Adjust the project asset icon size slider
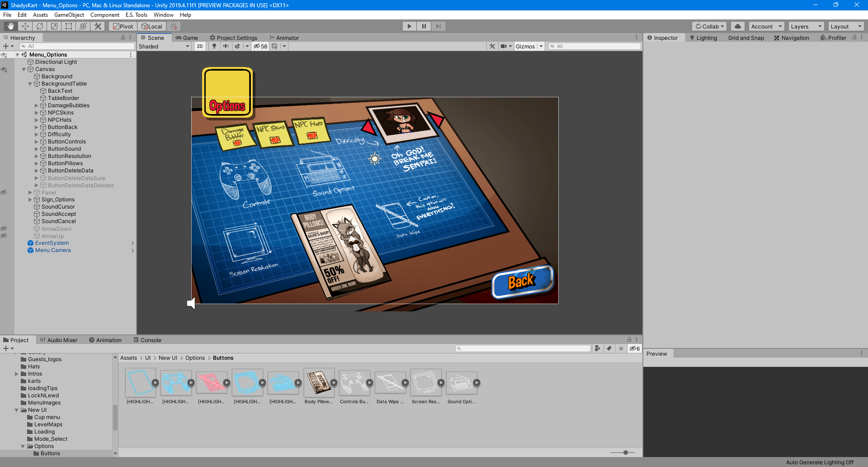Viewport: 868px width, 467px height. point(625,453)
